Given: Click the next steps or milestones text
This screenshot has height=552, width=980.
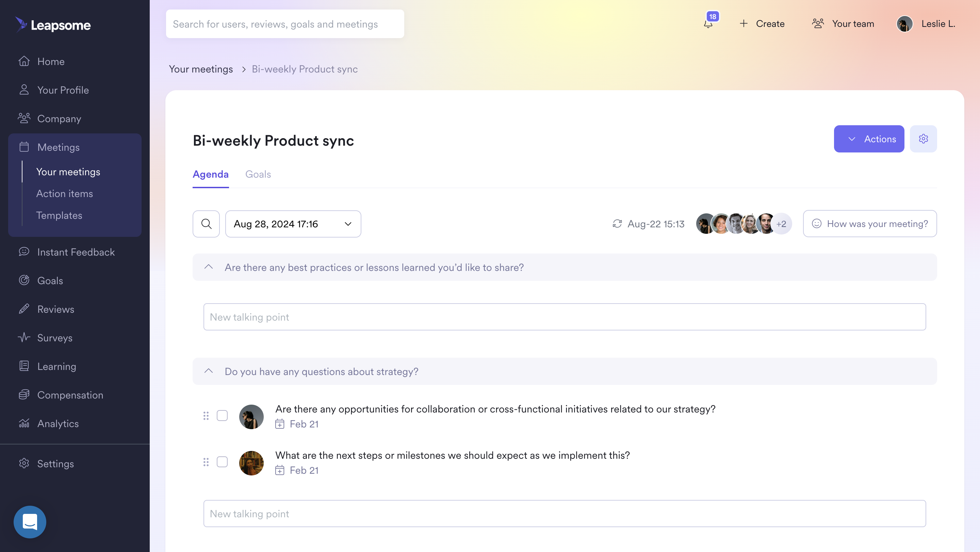Looking at the screenshot, I should [x=452, y=455].
